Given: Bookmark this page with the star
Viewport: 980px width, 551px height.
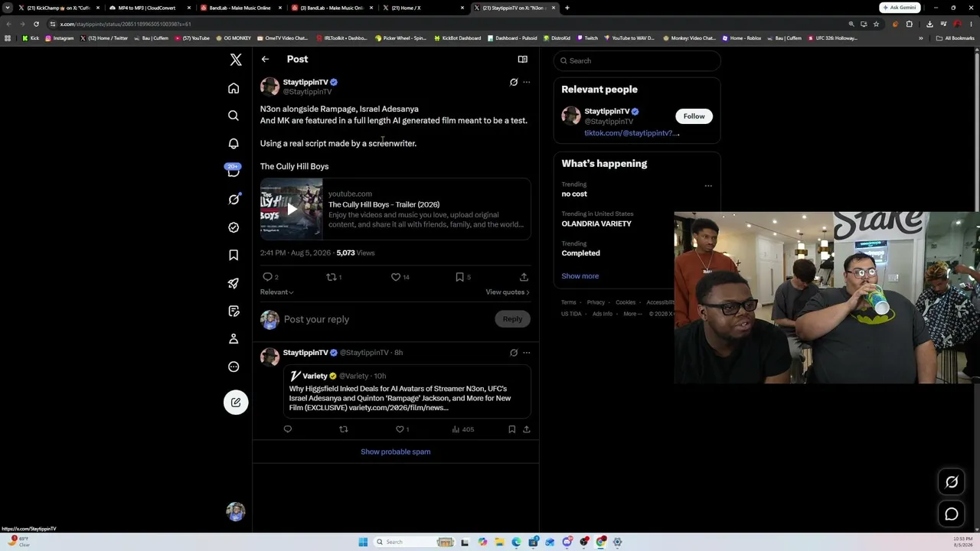Looking at the screenshot, I should click(x=876, y=24).
